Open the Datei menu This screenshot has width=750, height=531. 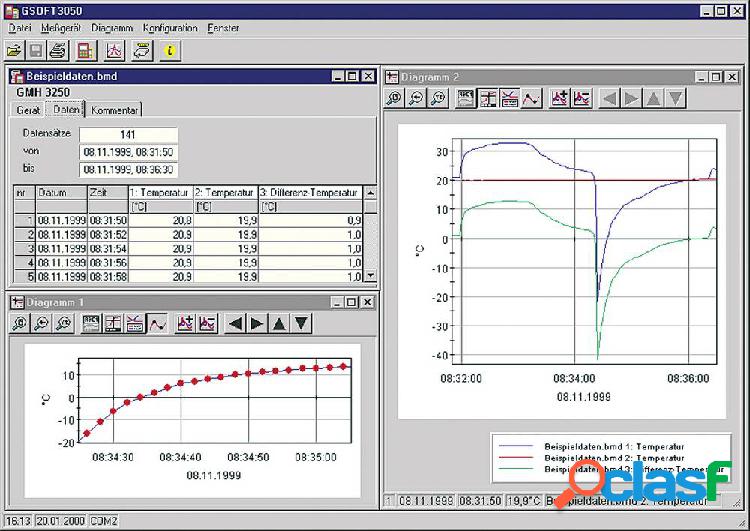tap(20, 28)
